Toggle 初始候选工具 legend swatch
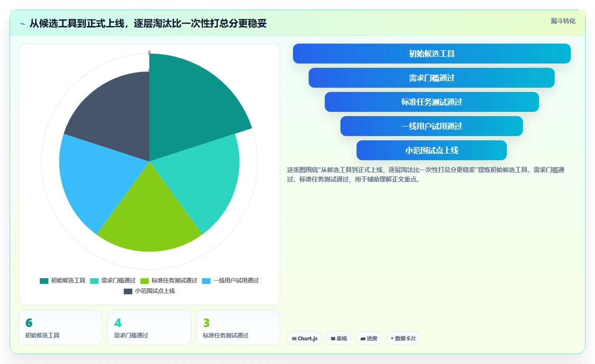This screenshot has width=595, height=364. 44,281
